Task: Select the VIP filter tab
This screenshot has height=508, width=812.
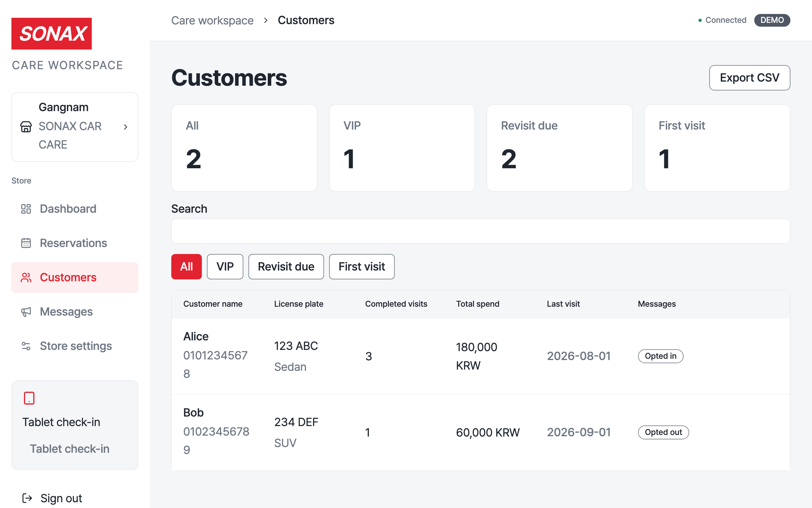Action: [225, 266]
